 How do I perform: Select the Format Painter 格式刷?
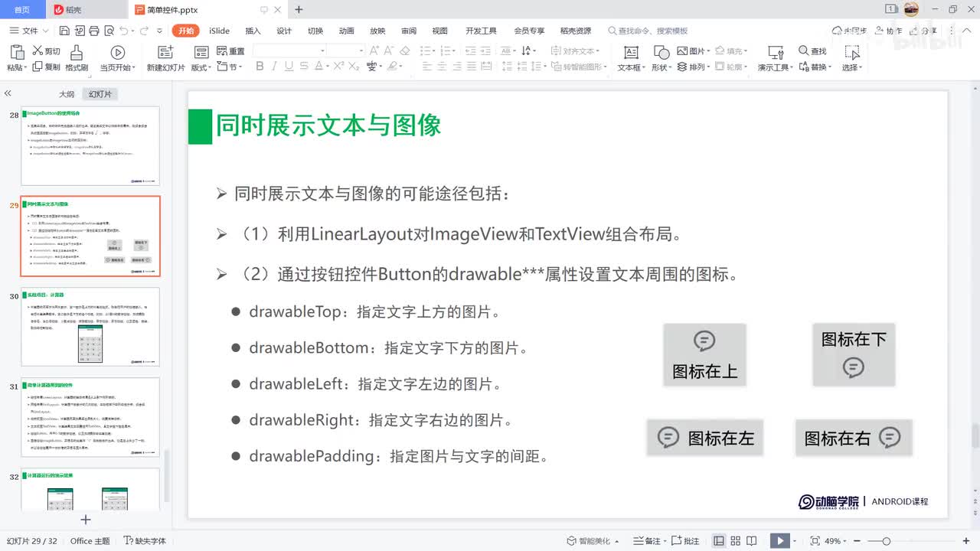77,58
